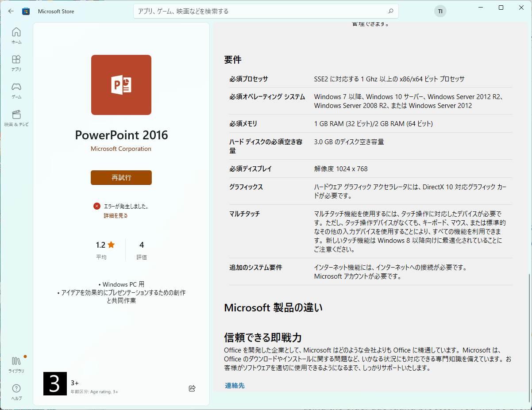Click the PowerPoint 2016 app logo
The image size is (532, 410).
(121, 84)
